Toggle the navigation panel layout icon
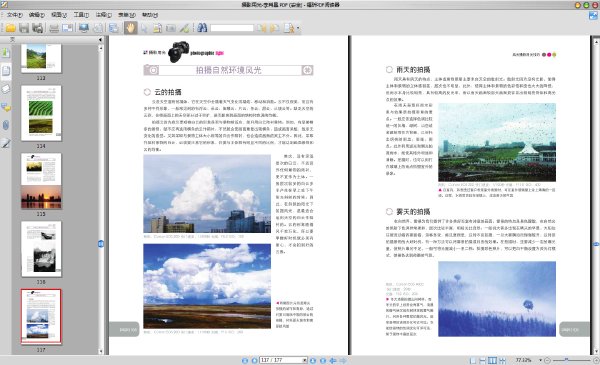The image size is (600, 365). [x=114, y=28]
